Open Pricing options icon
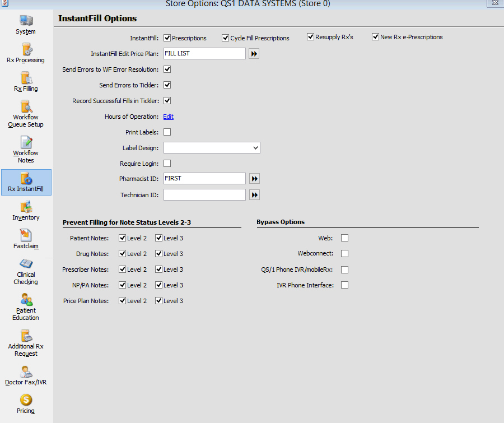 (26, 400)
